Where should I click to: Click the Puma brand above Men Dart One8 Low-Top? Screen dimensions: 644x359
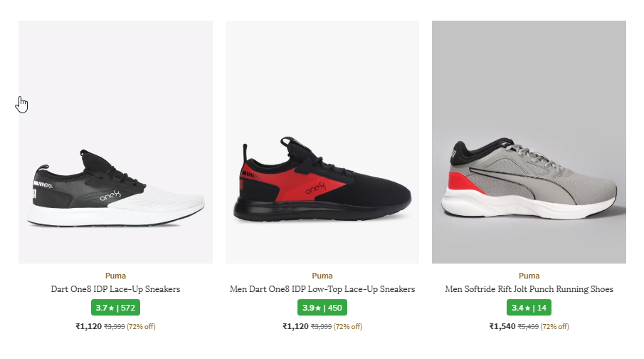[x=322, y=276]
